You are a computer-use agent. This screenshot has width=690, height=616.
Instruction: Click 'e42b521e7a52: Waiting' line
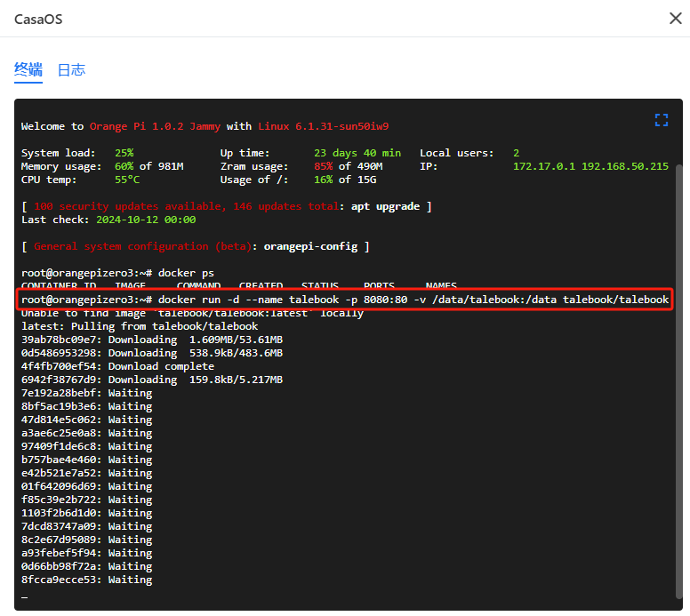click(x=86, y=473)
